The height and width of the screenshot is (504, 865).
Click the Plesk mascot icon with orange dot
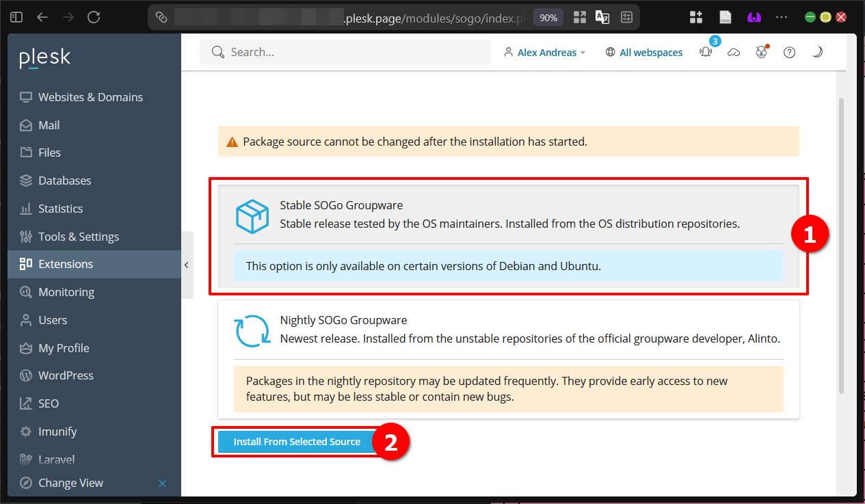[x=762, y=52]
